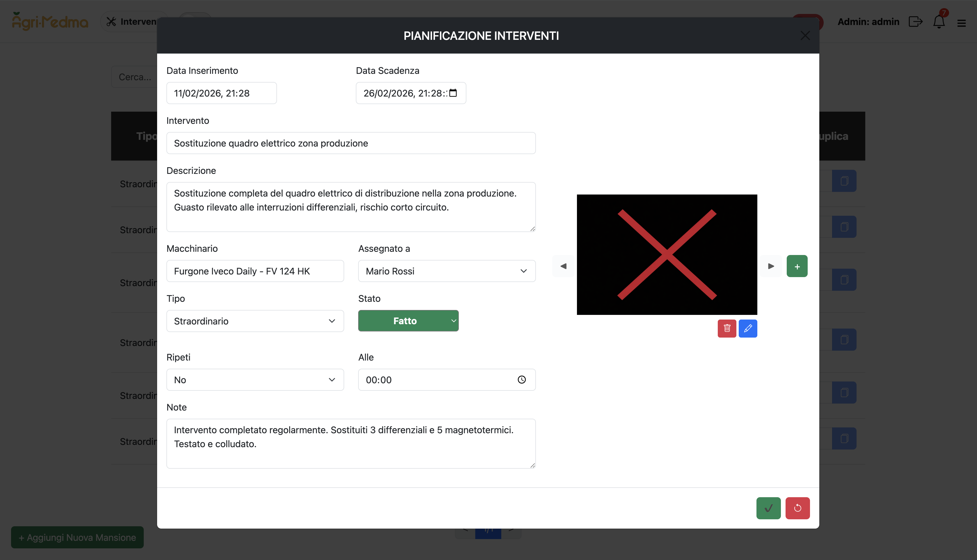Duplicate the fifth table row
The height and width of the screenshot is (560, 977).
tap(844, 393)
